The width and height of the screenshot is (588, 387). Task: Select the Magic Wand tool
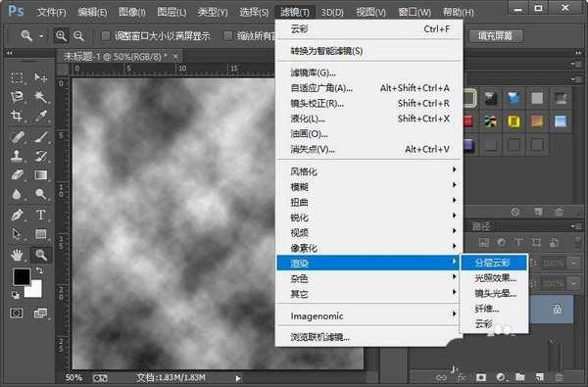(x=40, y=97)
